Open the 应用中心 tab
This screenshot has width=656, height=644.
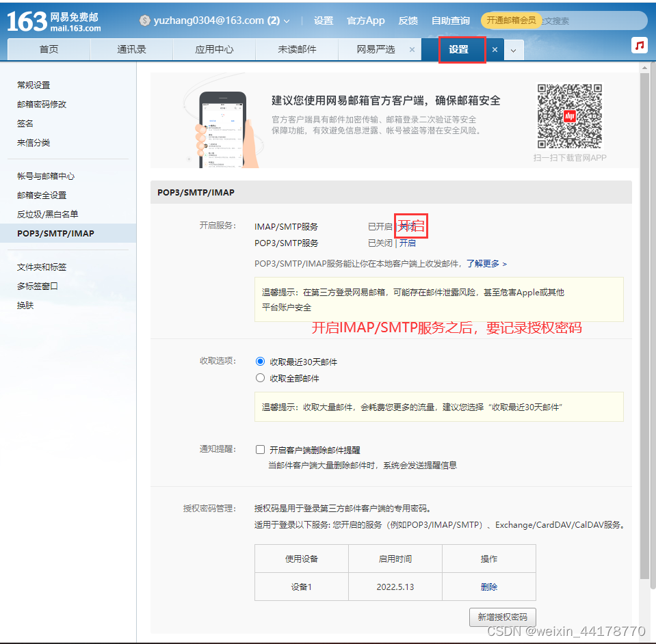click(214, 49)
